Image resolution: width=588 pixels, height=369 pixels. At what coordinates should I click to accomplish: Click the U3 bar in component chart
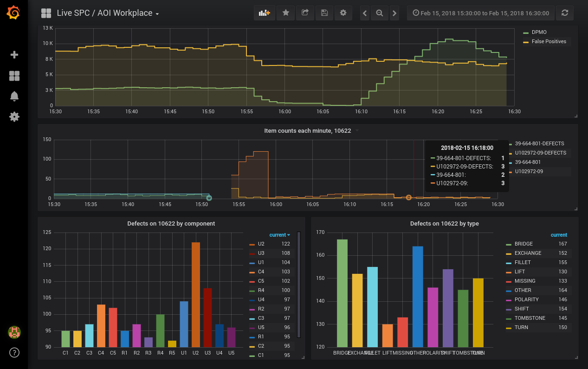click(208, 317)
